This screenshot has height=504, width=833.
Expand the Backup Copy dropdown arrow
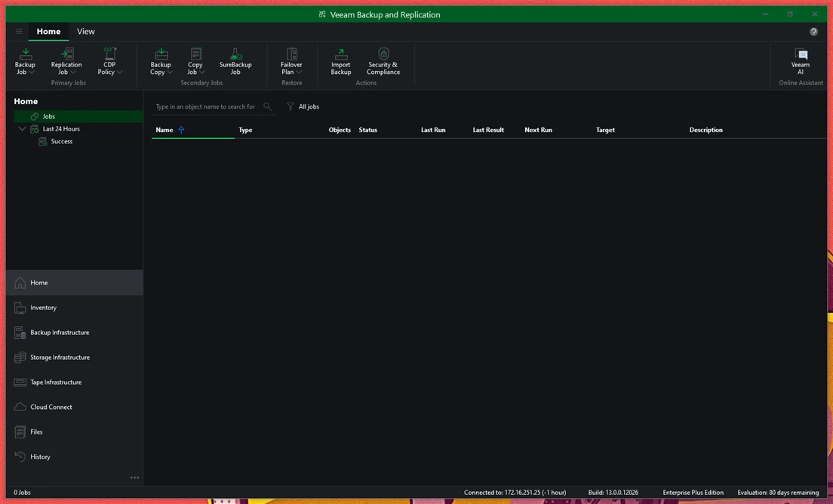click(x=170, y=72)
